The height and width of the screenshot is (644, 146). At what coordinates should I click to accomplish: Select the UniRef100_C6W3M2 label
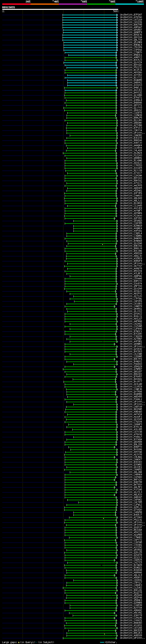click(131, 135)
